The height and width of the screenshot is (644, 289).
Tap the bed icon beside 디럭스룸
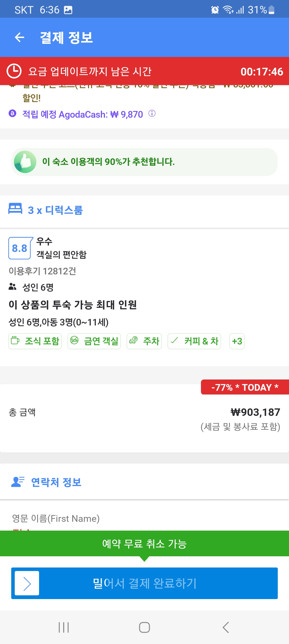(15, 209)
